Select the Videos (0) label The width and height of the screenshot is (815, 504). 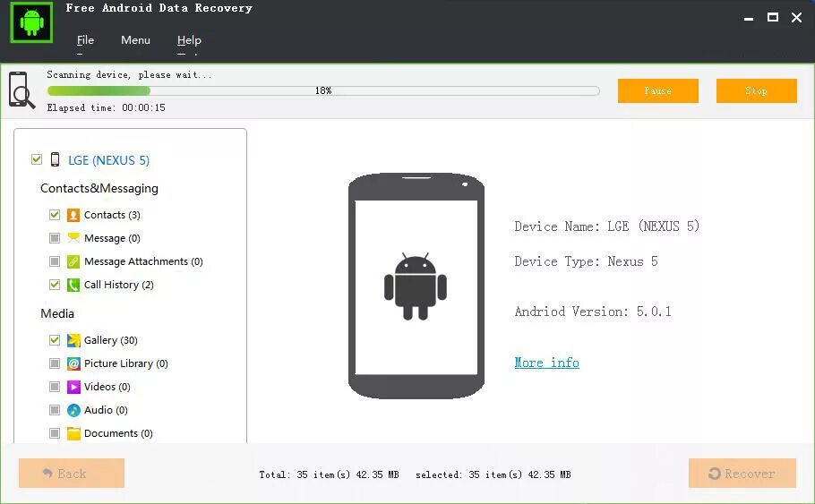pyautogui.click(x=107, y=387)
